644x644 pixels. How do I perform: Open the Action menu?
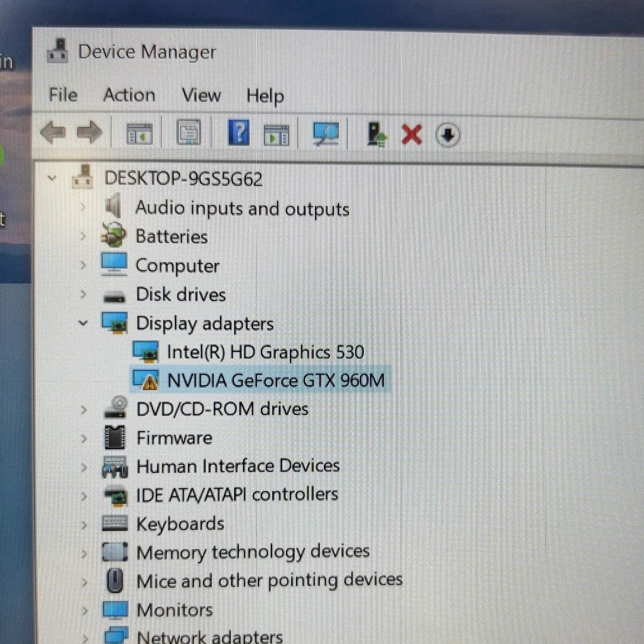pyautogui.click(x=129, y=95)
